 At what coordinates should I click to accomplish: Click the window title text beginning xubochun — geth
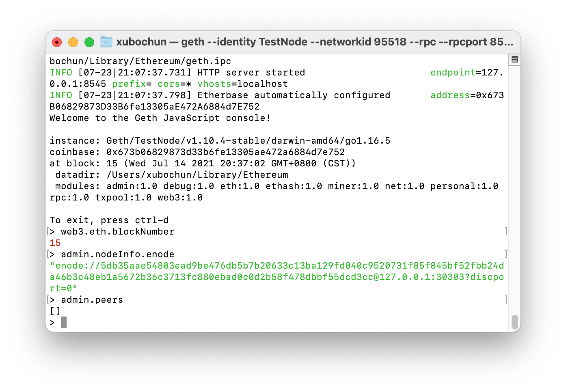coord(315,42)
